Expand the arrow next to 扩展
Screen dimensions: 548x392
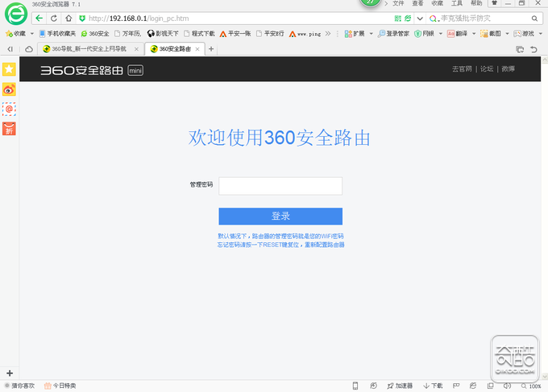point(371,34)
